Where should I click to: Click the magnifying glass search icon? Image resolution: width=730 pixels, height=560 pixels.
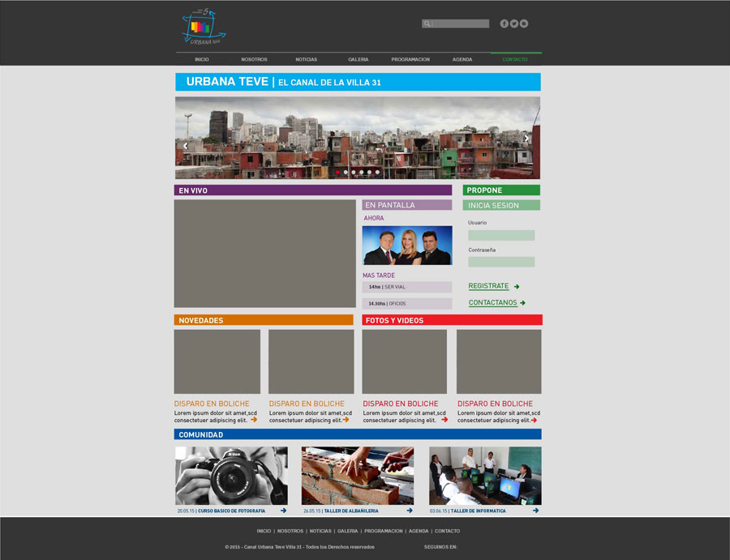(x=427, y=24)
